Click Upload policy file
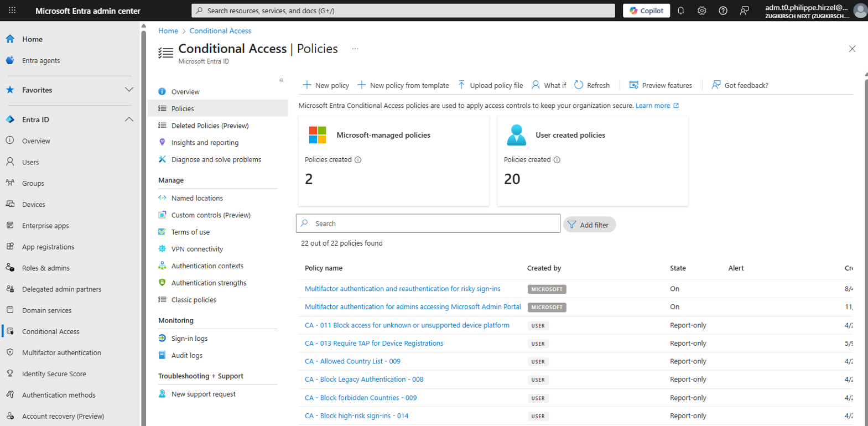This screenshot has width=868, height=426. click(490, 85)
